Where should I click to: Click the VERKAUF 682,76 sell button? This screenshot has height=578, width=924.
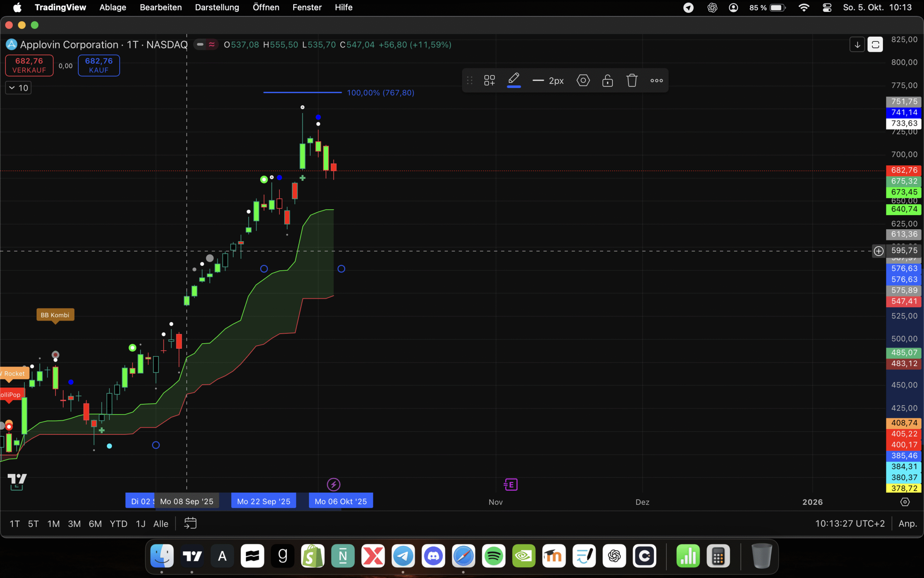29,65
